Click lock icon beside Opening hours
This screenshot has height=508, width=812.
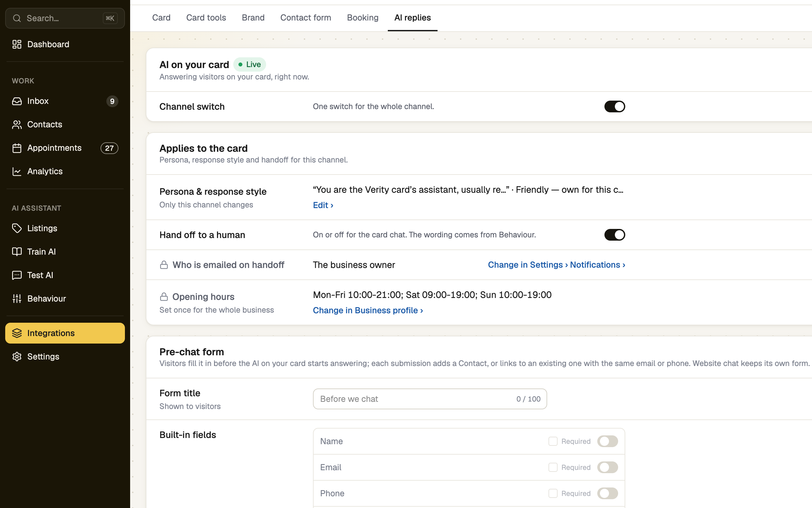pos(164,297)
